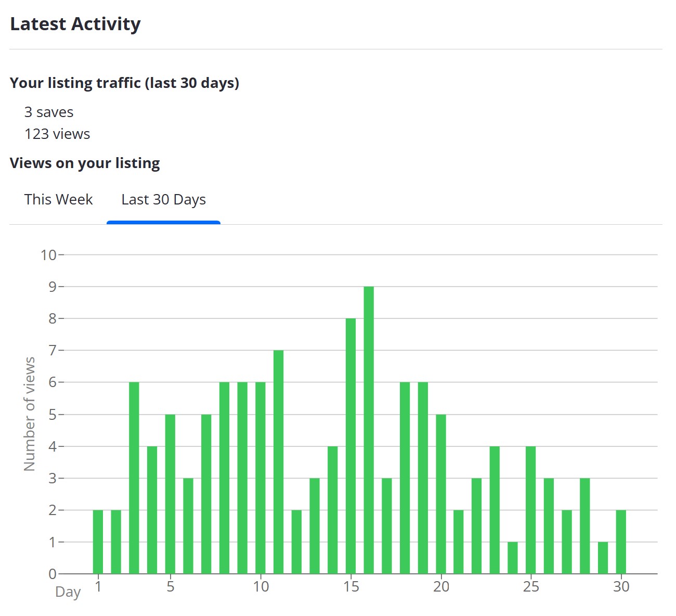Select the Last 30 Days tab
Viewport: 676px width, 616px height.
[x=163, y=200]
